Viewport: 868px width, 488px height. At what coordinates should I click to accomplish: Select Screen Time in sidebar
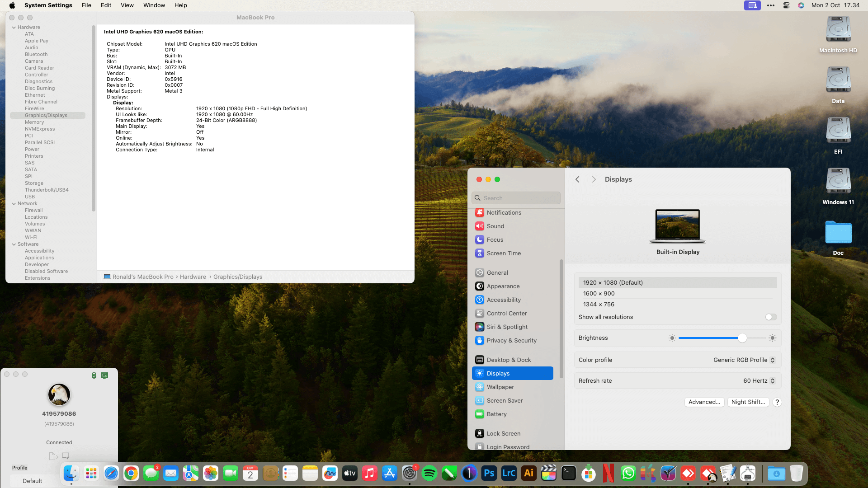503,253
